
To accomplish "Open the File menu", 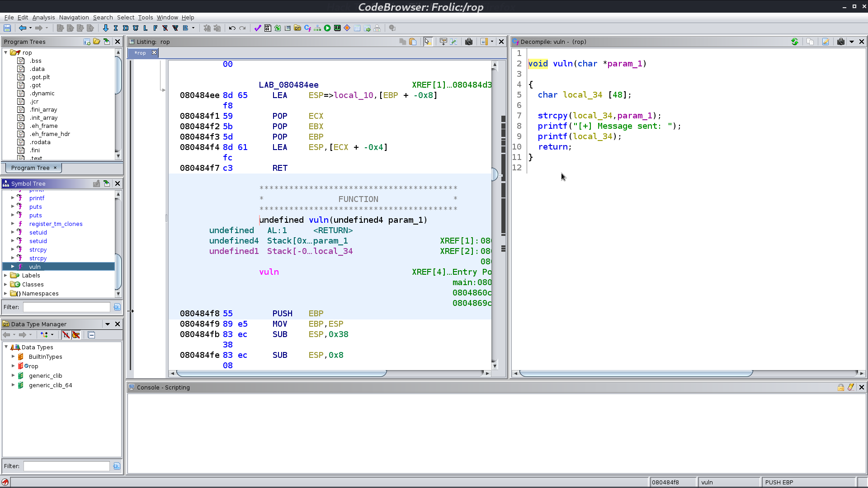I will [x=9, y=17].
